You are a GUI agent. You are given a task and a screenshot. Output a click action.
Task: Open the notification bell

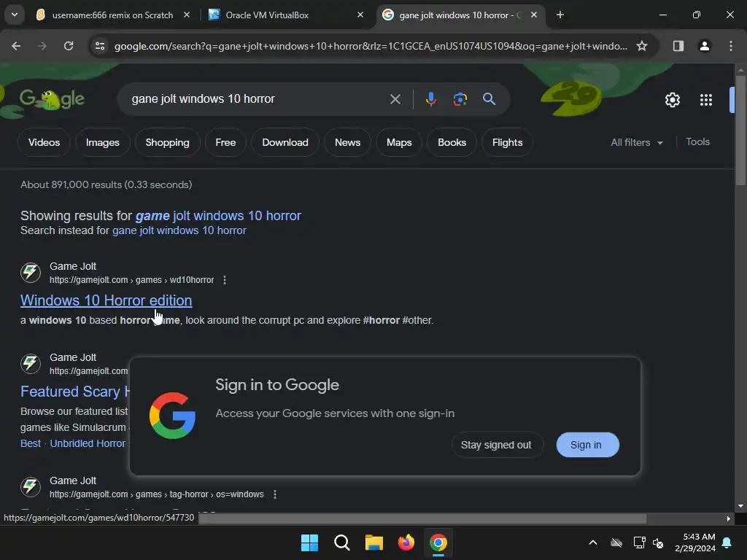click(727, 542)
